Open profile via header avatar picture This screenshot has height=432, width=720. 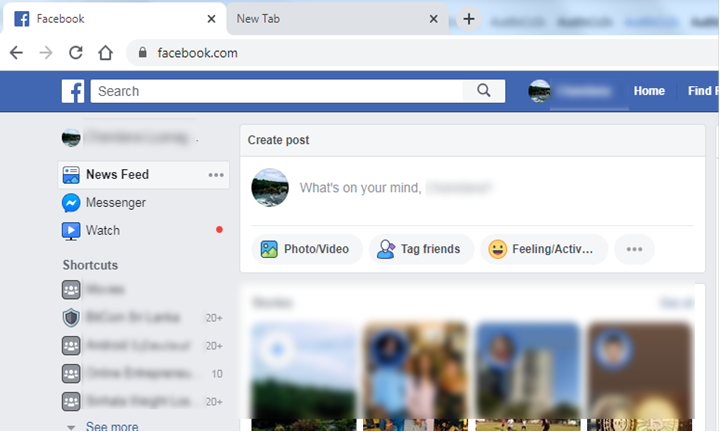(539, 91)
